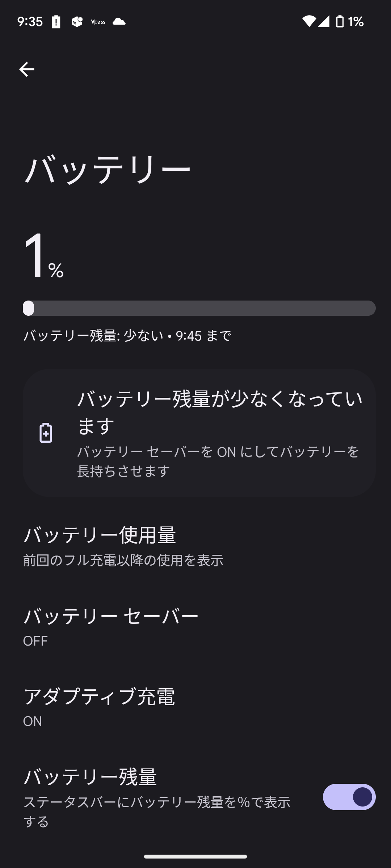Tap the Vpass notification icon
Screen dimensions: 391x868
tap(98, 22)
